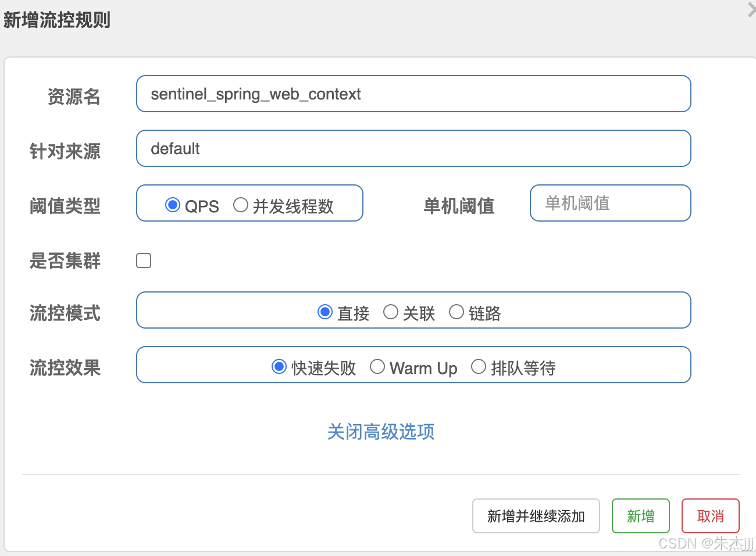Click the 是否集群 label
756x556 pixels.
[65, 260]
